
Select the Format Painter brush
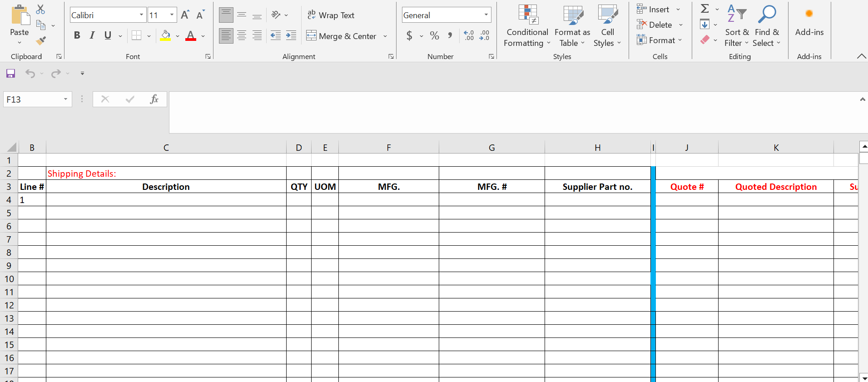[x=41, y=41]
